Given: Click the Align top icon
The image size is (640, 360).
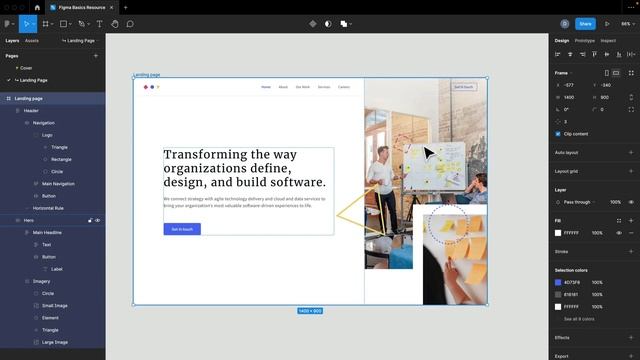Looking at the screenshot, I should pos(594,54).
